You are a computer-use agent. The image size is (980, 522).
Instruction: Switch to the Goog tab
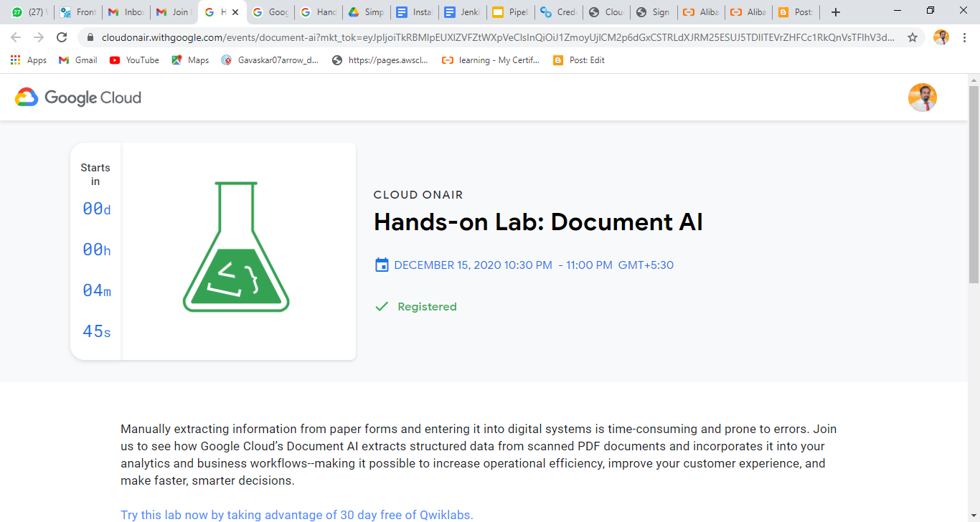tap(270, 12)
